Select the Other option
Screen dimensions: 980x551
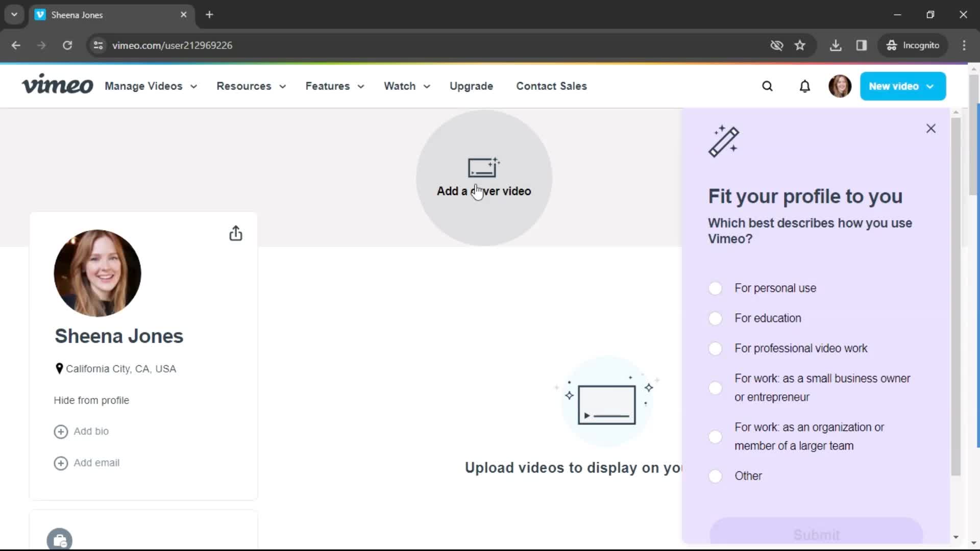pyautogui.click(x=715, y=476)
